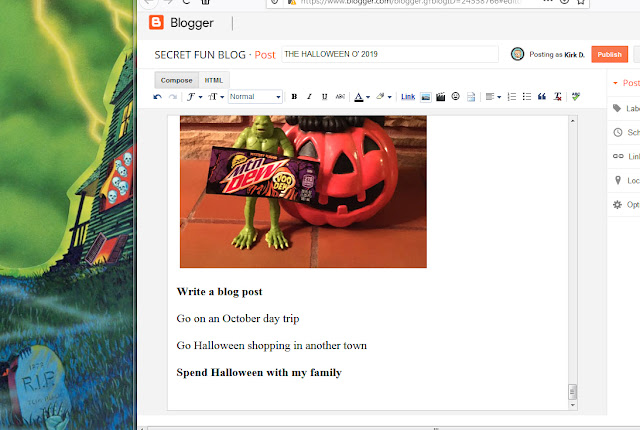Insert a jump break
The height and width of the screenshot is (430, 640).
471,97
